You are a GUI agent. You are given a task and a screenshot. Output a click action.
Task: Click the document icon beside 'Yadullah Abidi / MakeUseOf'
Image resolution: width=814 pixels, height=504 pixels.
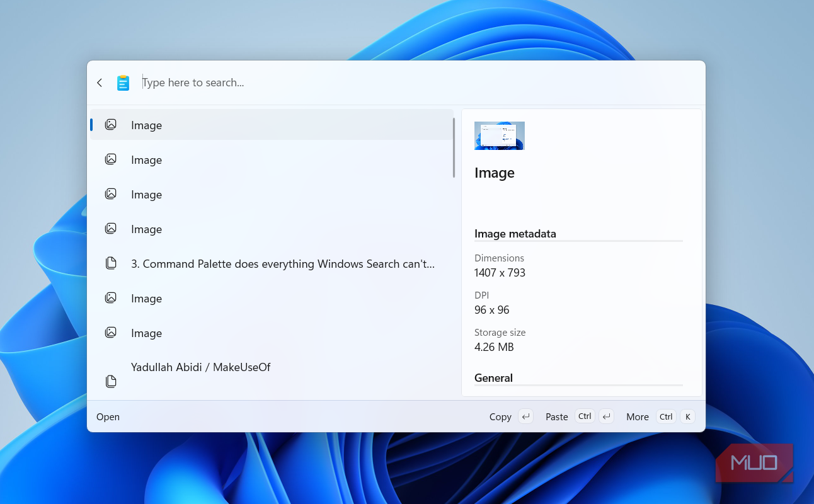(111, 381)
